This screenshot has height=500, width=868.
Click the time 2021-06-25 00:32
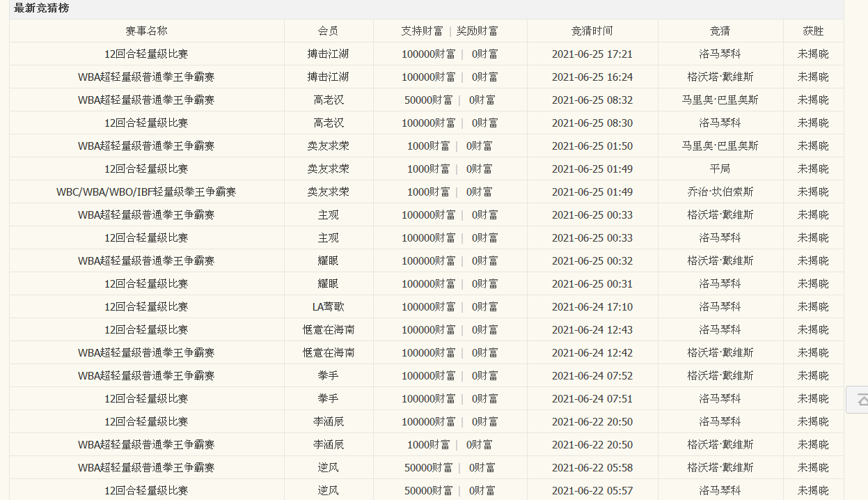(592, 260)
